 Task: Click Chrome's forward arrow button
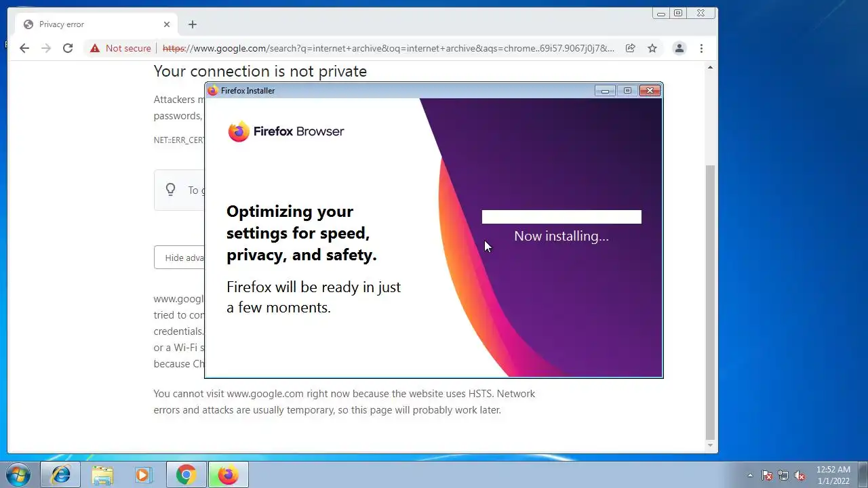coord(46,48)
